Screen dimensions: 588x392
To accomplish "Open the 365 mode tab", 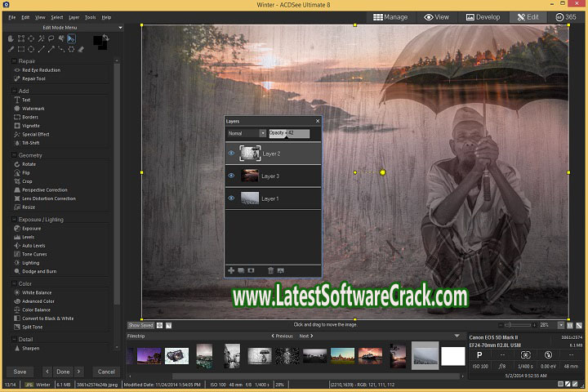I will [x=566, y=17].
